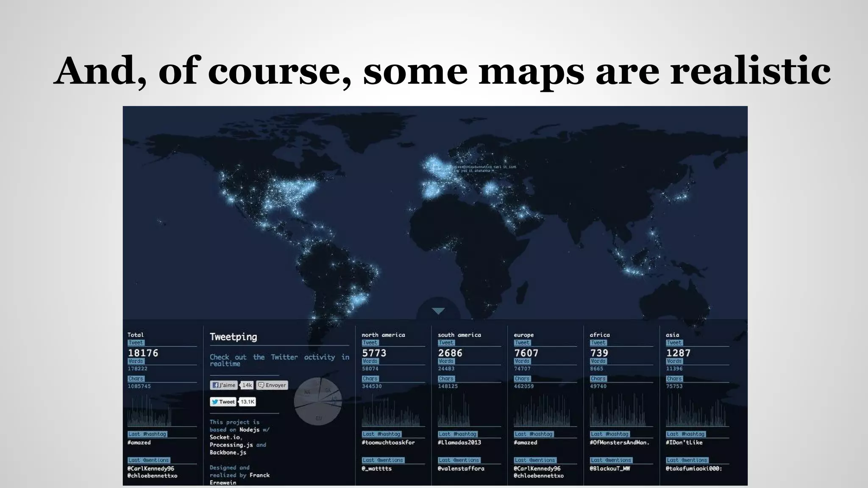The image size is (868, 488).
Task: Click 'Check out the Twitter activity in realtime' text
Action: click(279, 360)
